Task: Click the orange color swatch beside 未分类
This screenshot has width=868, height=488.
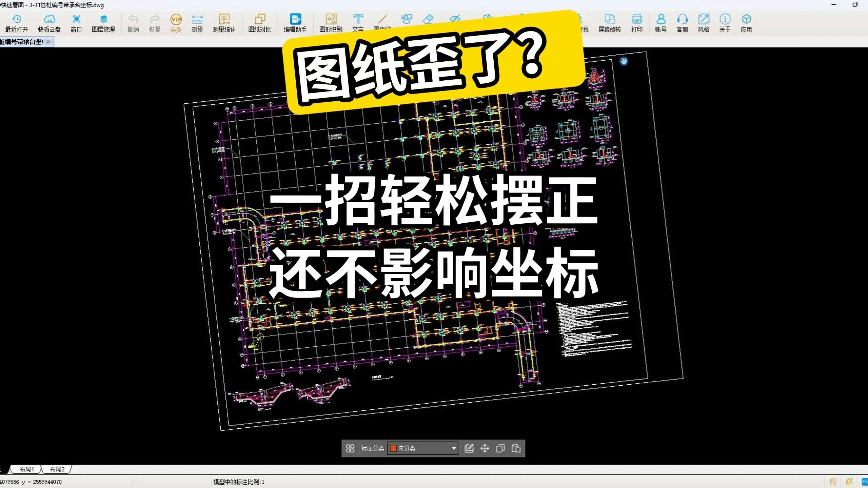Action: click(x=394, y=448)
